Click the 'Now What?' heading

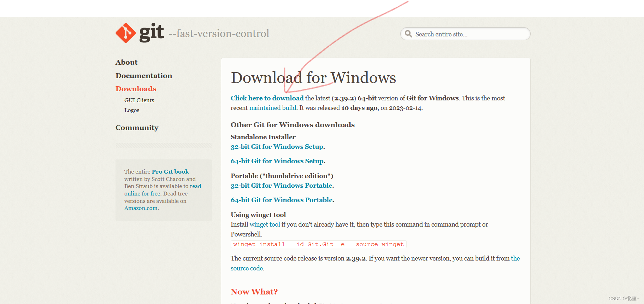click(x=254, y=292)
